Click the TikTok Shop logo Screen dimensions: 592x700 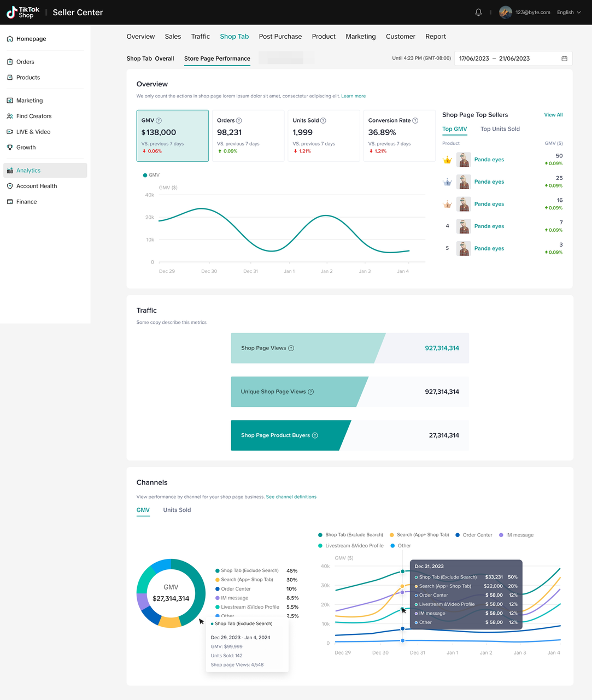pyautogui.click(x=23, y=12)
